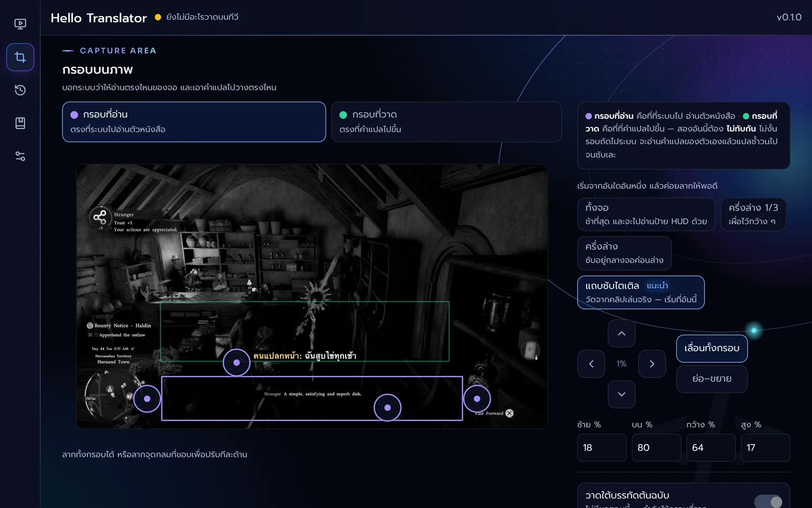Switch to the กรอบที่วาด tab

pyautogui.click(x=446, y=122)
